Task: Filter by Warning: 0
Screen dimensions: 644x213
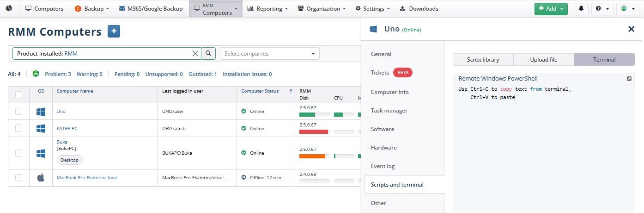Action: [x=90, y=74]
